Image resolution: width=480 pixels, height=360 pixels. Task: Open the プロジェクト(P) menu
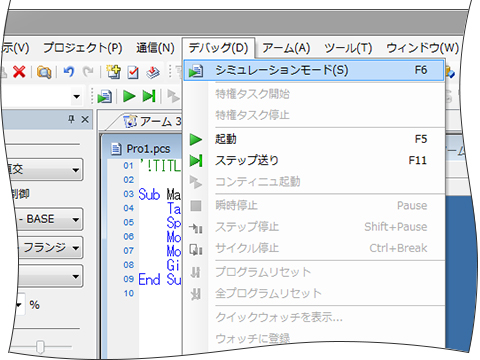click(82, 48)
